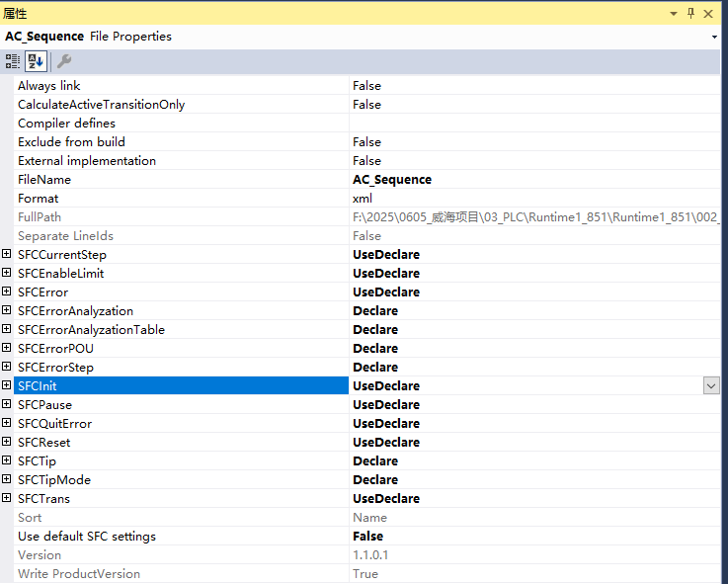Expand the SFCErrorAnalyzationTable property
The height and width of the screenshot is (584, 728).
[7, 328]
